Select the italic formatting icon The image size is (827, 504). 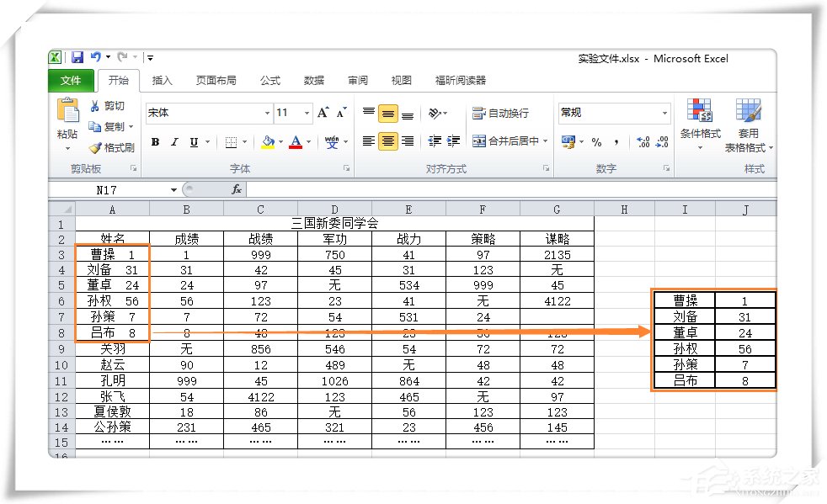[173, 143]
